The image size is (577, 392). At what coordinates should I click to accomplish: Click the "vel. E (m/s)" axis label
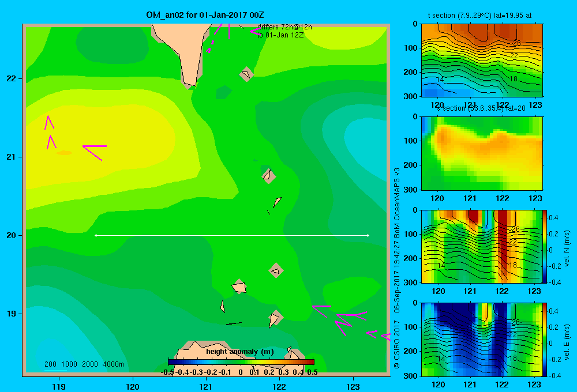[567, 342]
